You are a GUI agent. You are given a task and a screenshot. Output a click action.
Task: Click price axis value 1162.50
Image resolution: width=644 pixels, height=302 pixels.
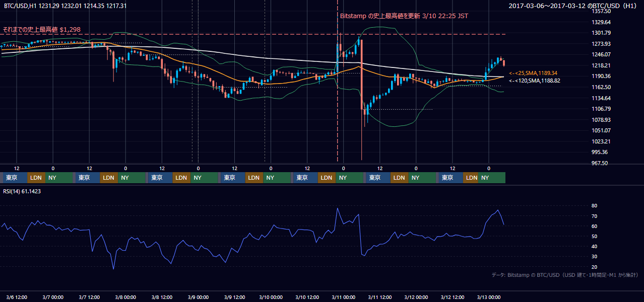point(600,87)
